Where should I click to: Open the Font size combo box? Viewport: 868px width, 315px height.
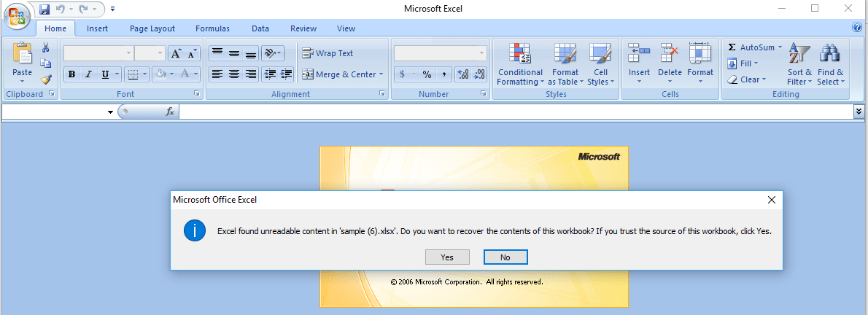150,53
